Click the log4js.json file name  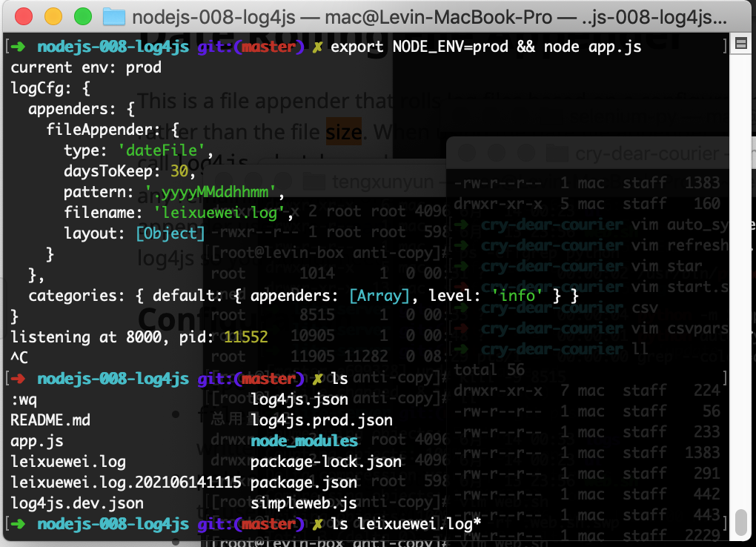(299, 400)
